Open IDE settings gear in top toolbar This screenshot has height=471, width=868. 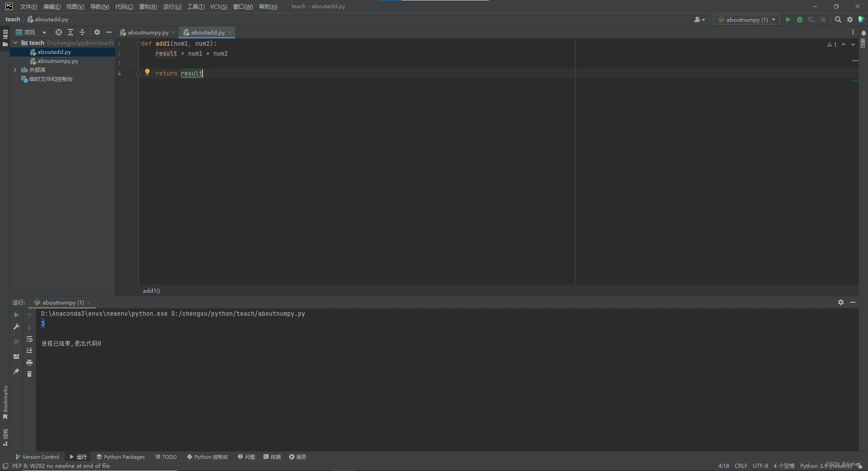click(850, 19)
